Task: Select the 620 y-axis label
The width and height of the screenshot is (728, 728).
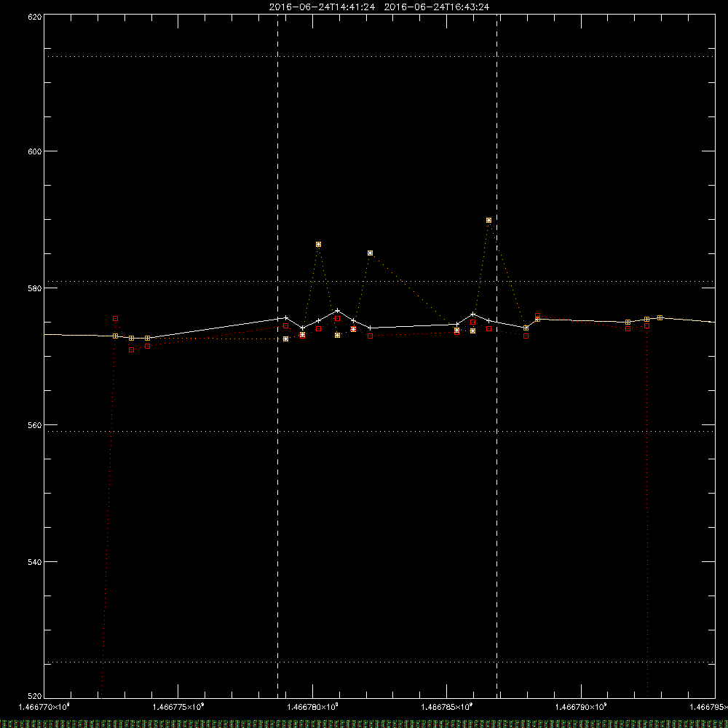Action: [36, 17]
